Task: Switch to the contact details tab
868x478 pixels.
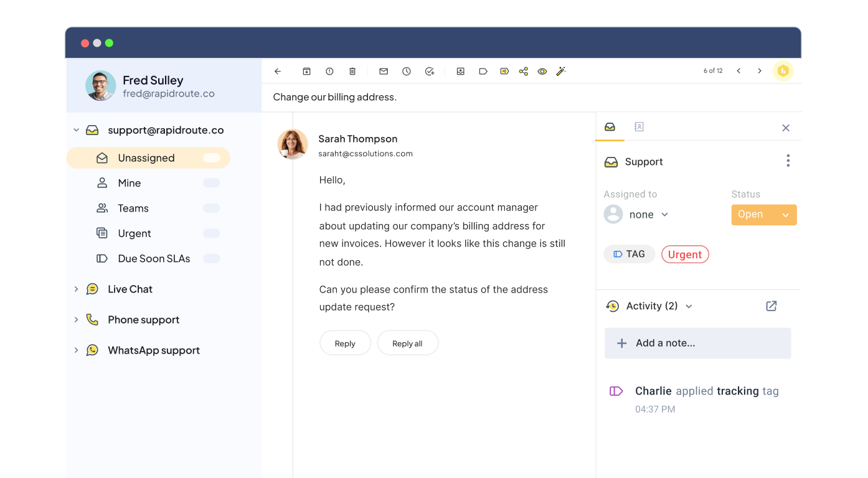Action: pos(639,126)
